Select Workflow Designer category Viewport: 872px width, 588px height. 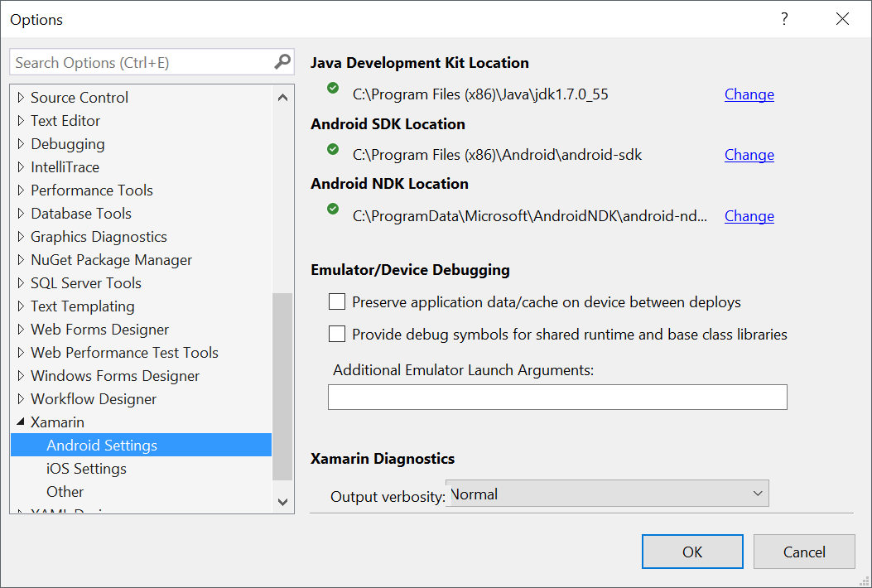click(x=94, y=399)
